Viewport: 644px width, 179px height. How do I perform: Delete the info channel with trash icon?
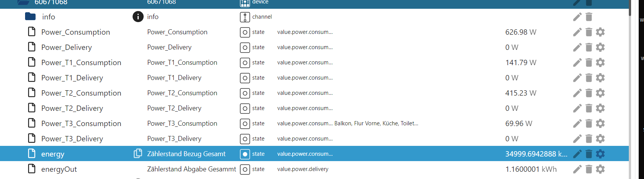pyautogui.click(x=589, y=17)
